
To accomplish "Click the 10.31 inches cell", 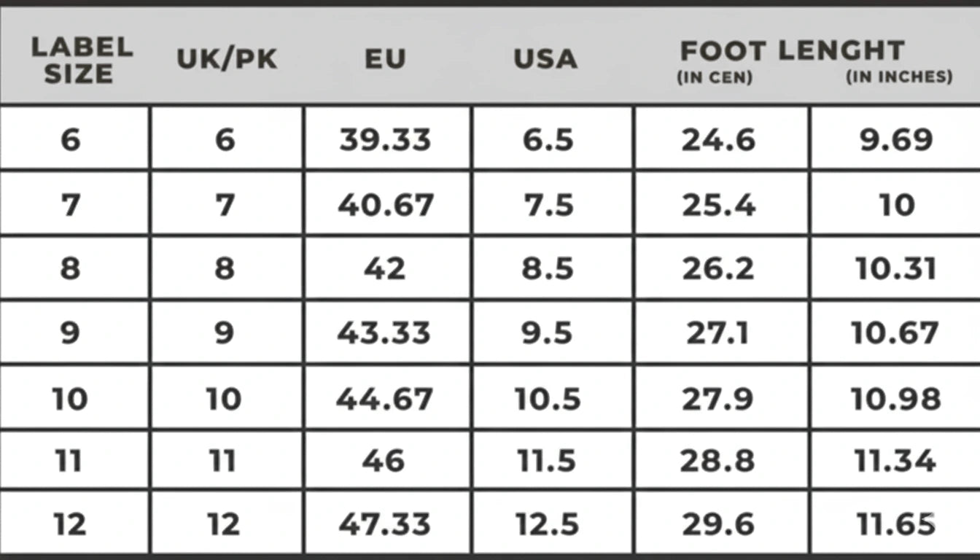I will 896,269.
